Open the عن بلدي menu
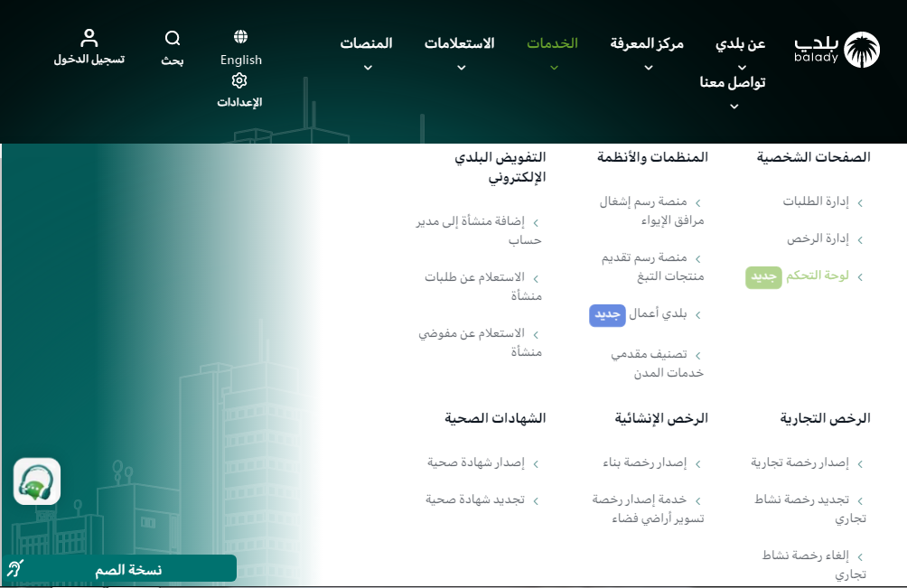This screenshot has height=588, width=907. pos(741,44)
